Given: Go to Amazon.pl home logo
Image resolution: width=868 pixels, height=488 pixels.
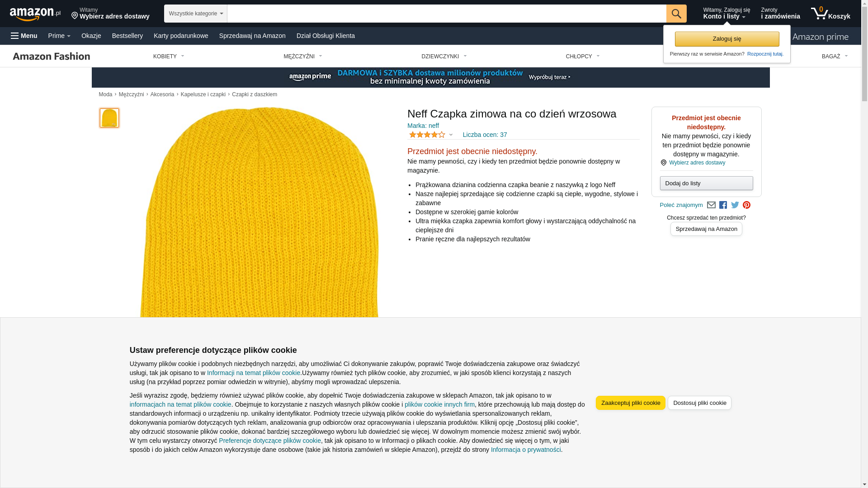Looking at the screenshot, I should 35,14.
